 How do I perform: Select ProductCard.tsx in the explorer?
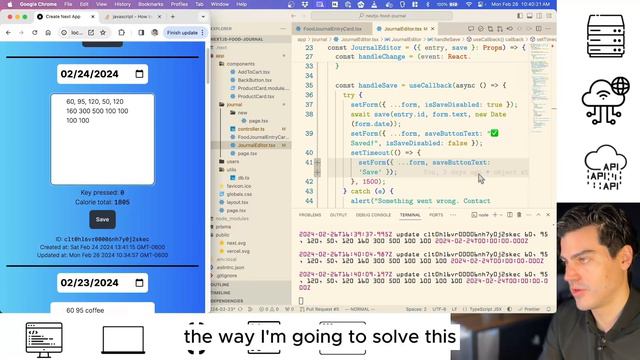(x=256, y=96)
